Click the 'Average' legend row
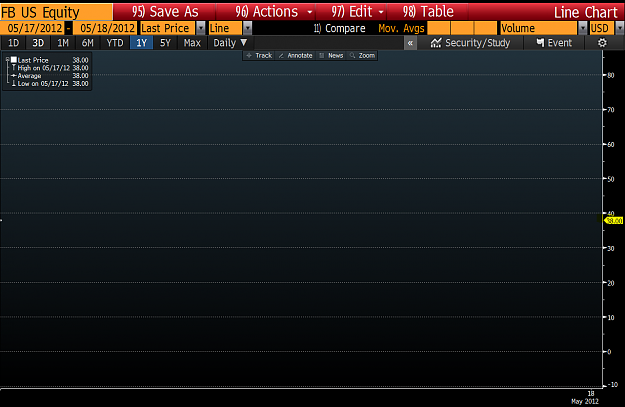Image resolution: width=625 pixels, height=407 pixels. (50, 76)
